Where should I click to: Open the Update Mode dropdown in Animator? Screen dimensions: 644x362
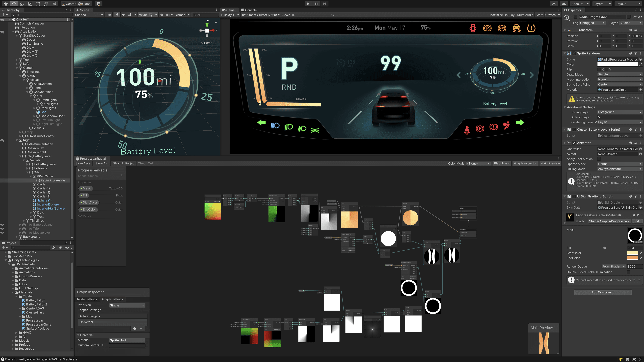pos(619,164)
